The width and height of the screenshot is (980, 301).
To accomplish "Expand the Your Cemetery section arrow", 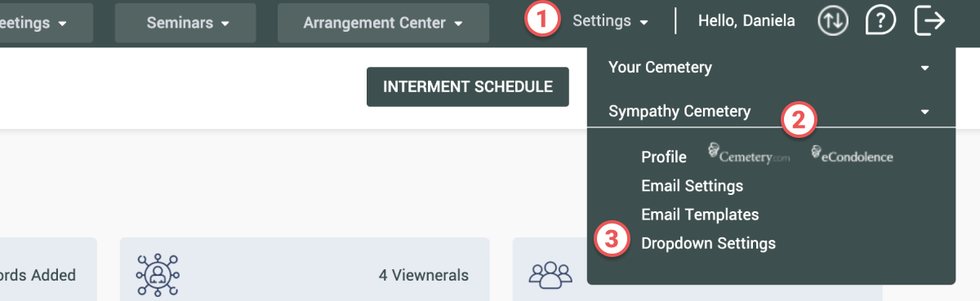I will (x=924, y=68).
